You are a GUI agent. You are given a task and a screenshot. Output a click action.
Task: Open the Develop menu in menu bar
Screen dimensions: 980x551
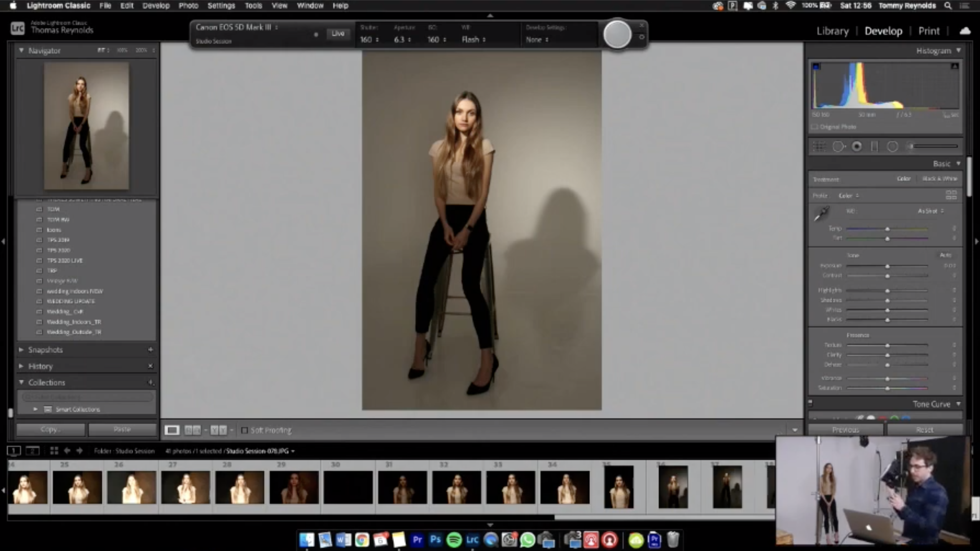click(x=156, y=5)
